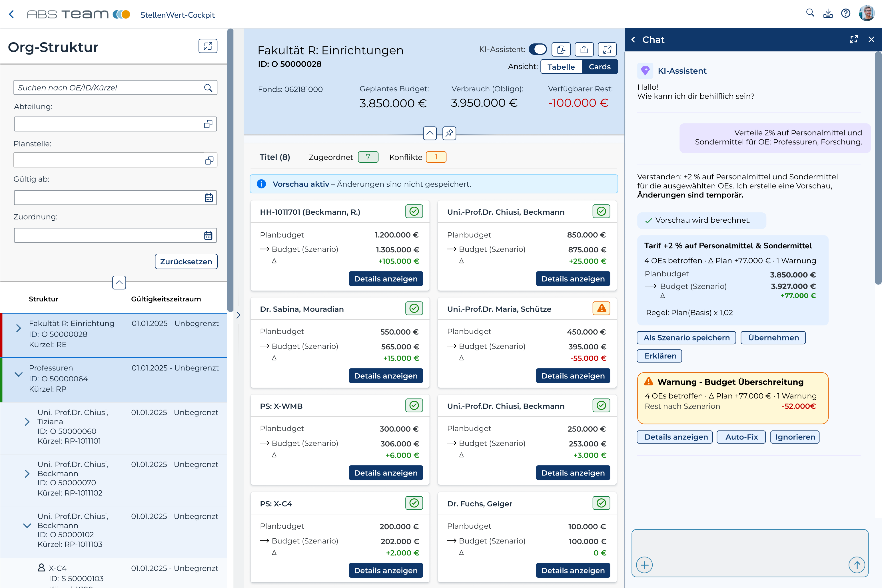Open the help question mark icon
Viewport: 882px width, 588px height.
pos(846,13)
